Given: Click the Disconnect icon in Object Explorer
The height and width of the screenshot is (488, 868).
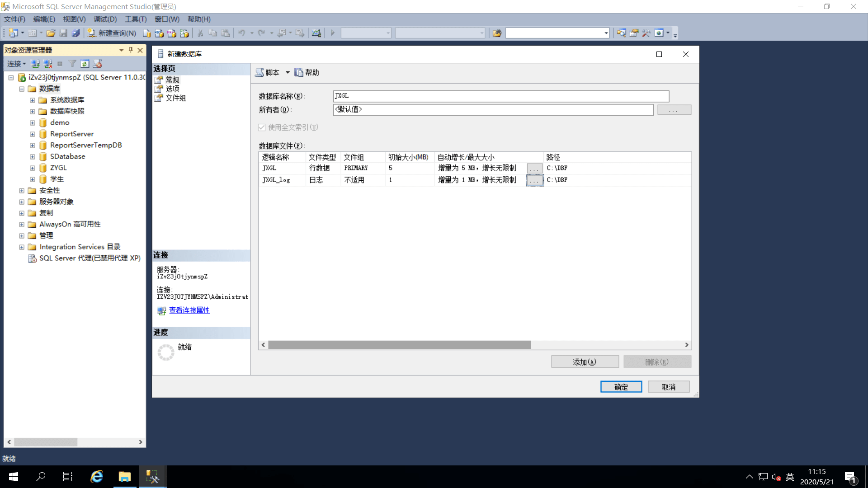Looking at the screenshot, I should (x=47, y=64).
